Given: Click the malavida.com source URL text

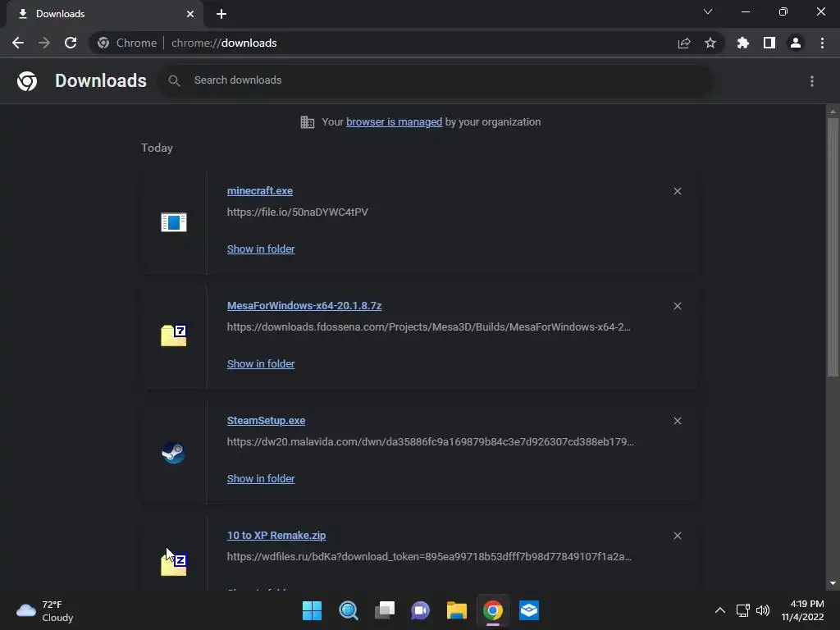Looking at the screenshot, I should pos(430,442).
